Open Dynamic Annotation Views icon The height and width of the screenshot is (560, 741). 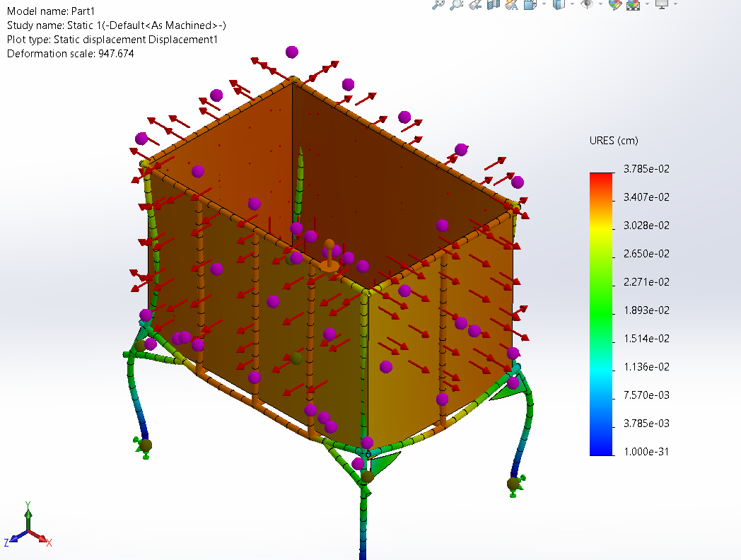click(x=511, y=4)
